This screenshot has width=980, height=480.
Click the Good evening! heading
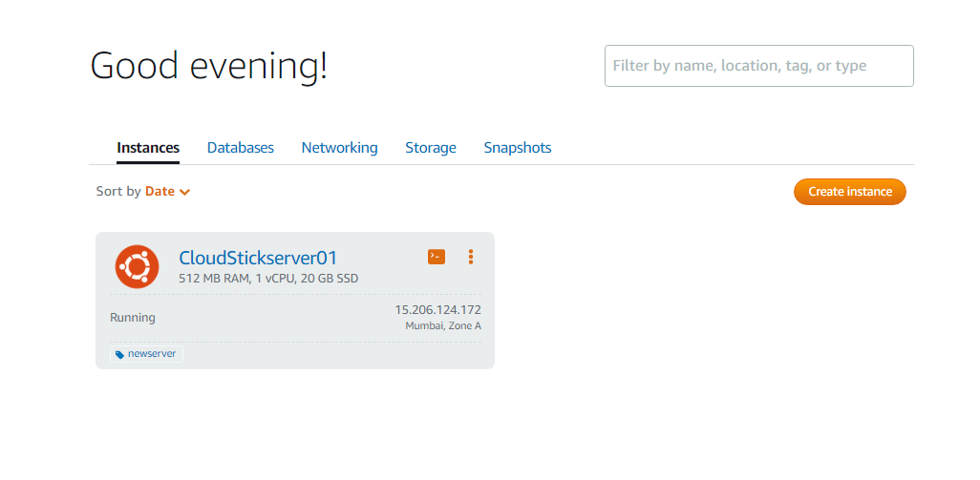pos(208,65)
